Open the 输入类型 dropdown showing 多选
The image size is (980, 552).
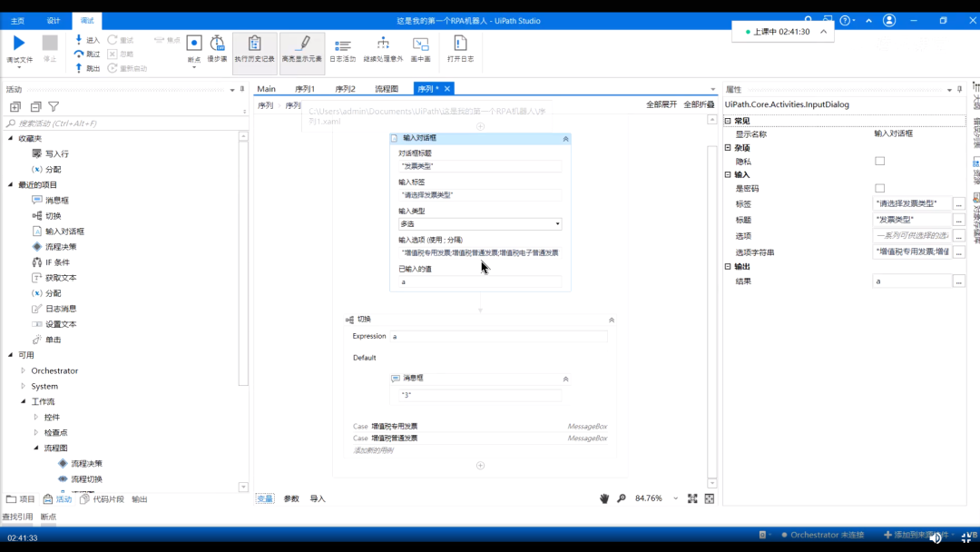coord(480,224)
